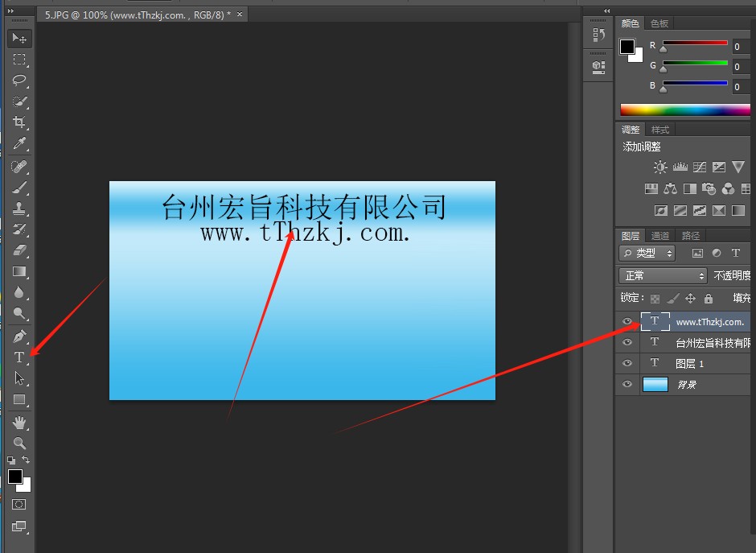Image resolution: width=756 pixels, height=553 pixels.
Task: Open the 正常 blend mode dropdown
Action: click(x=663, y=275)
